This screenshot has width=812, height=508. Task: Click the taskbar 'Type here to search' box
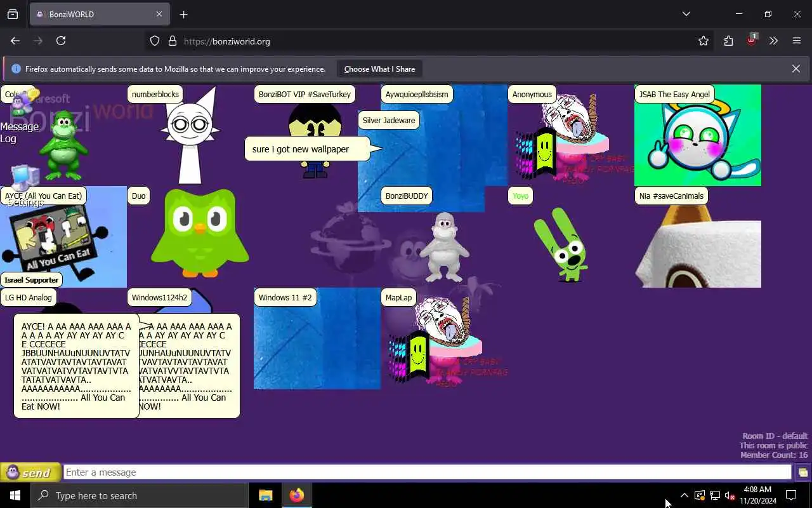click(140, 495)
